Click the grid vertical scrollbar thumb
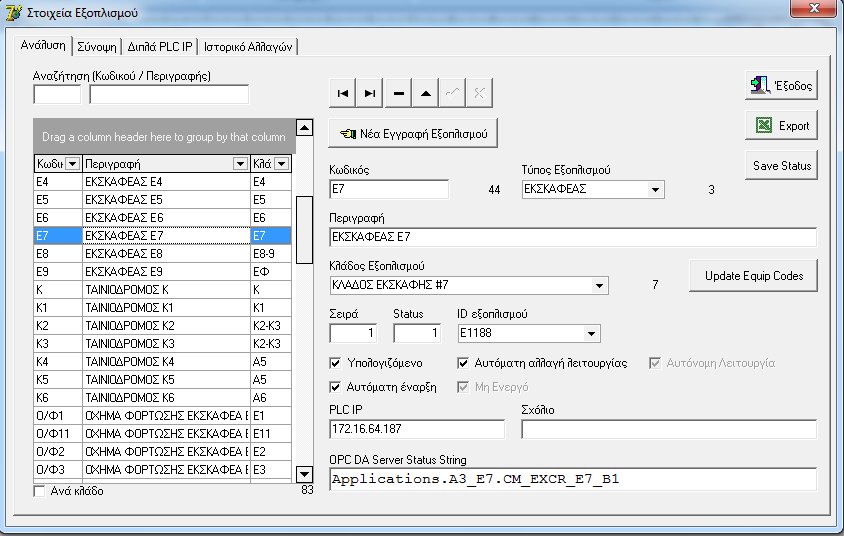 [304, 230]
